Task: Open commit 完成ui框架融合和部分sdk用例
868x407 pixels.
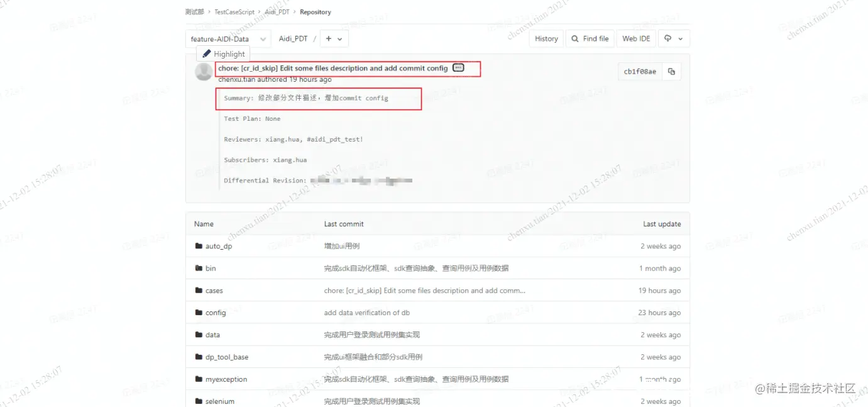Action: 373,357
